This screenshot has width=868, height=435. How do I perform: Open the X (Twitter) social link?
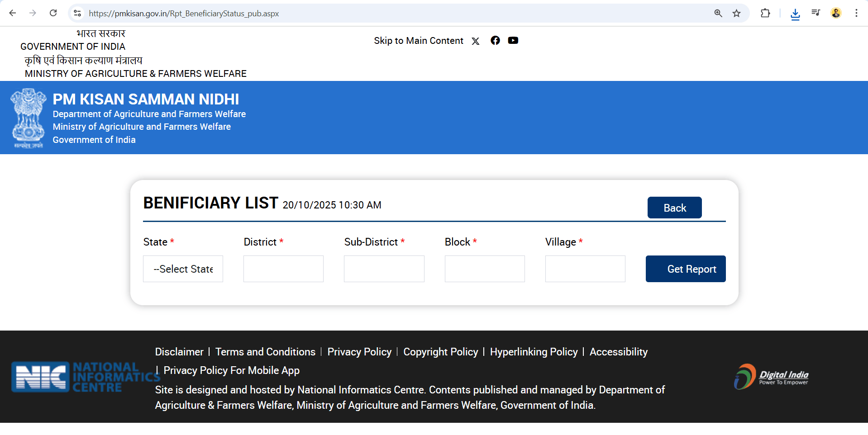[x=475, y=41]
